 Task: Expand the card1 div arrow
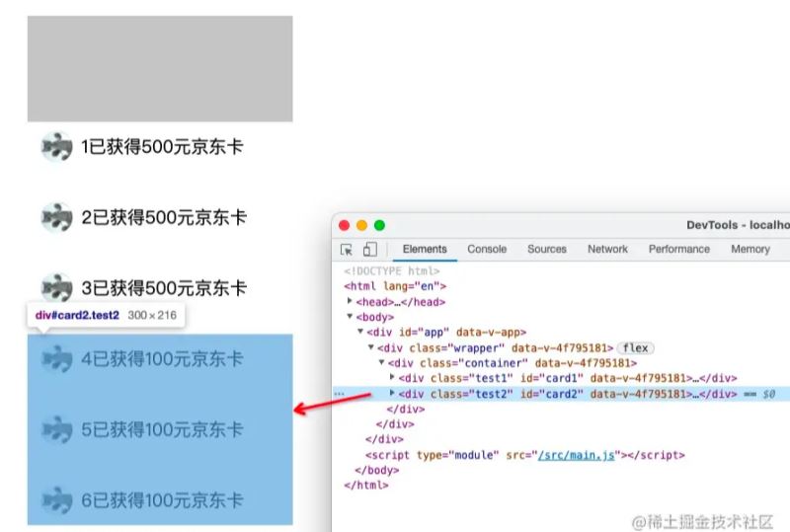point(392,378)
